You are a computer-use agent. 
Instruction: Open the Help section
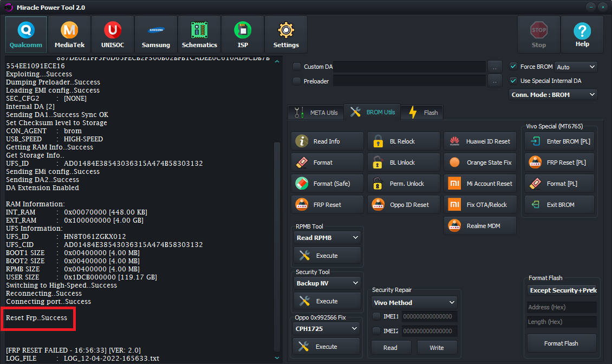coord(582,35)
